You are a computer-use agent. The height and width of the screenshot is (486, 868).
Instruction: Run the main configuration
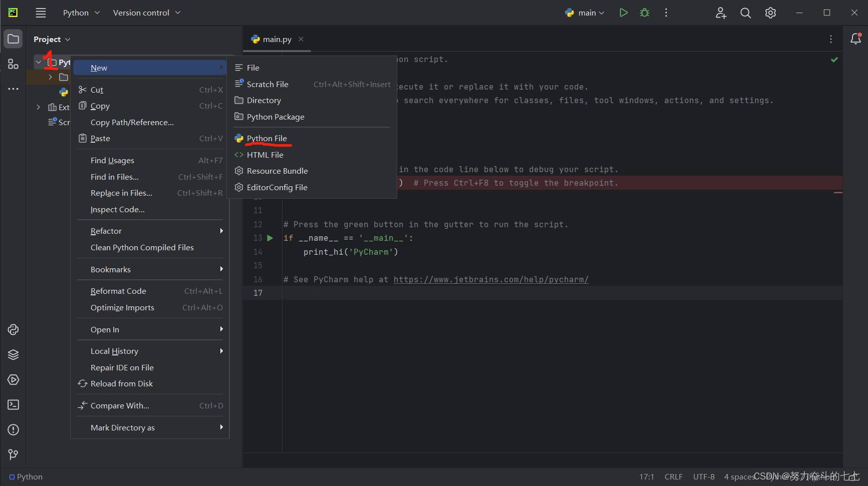click(x=623, y=13)
